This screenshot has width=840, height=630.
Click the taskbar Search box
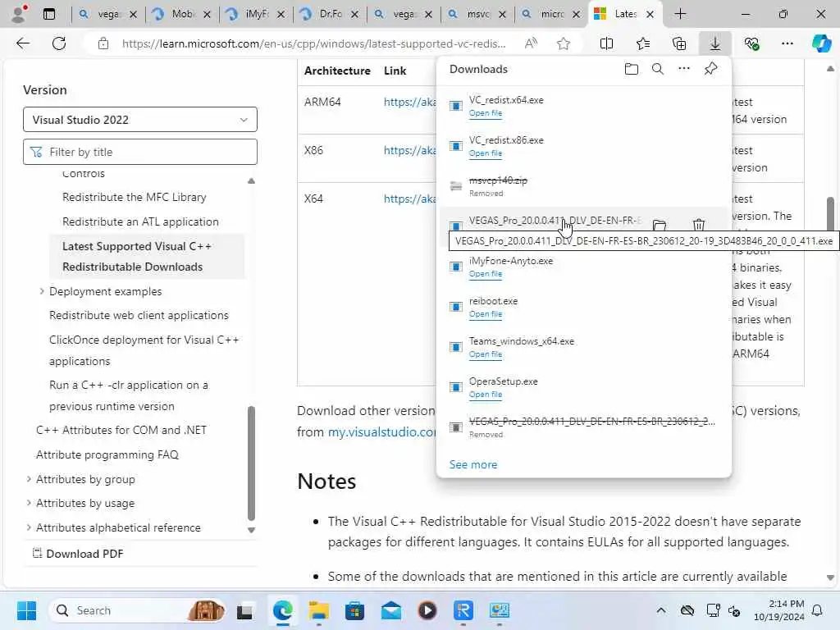click(138, 610)
